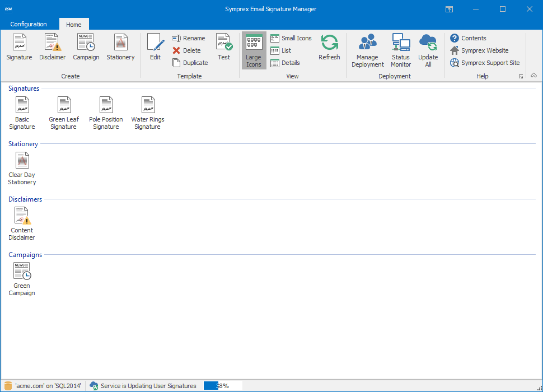Collapse the ribbon with the chevron

pos(533,76)
